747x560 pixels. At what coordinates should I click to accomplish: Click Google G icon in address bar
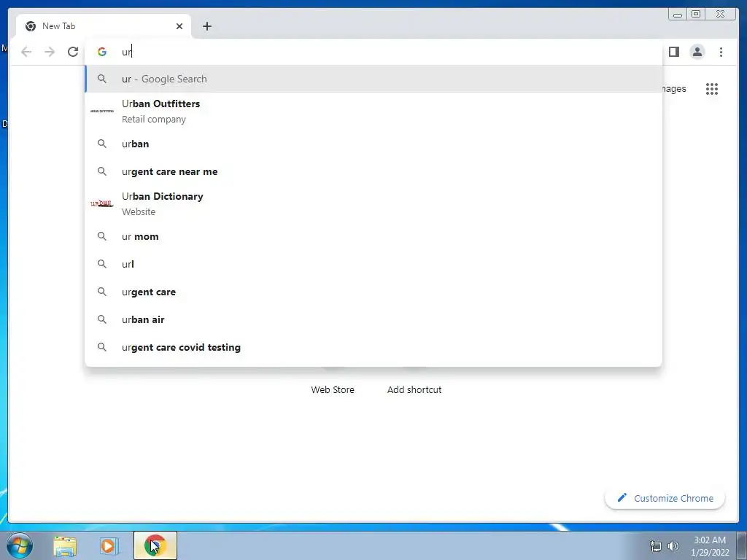[102, 52]
